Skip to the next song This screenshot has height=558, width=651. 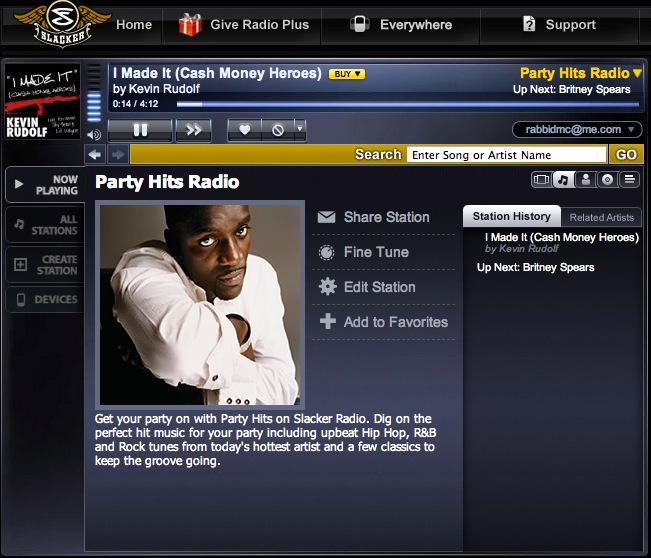click(193, 130)
